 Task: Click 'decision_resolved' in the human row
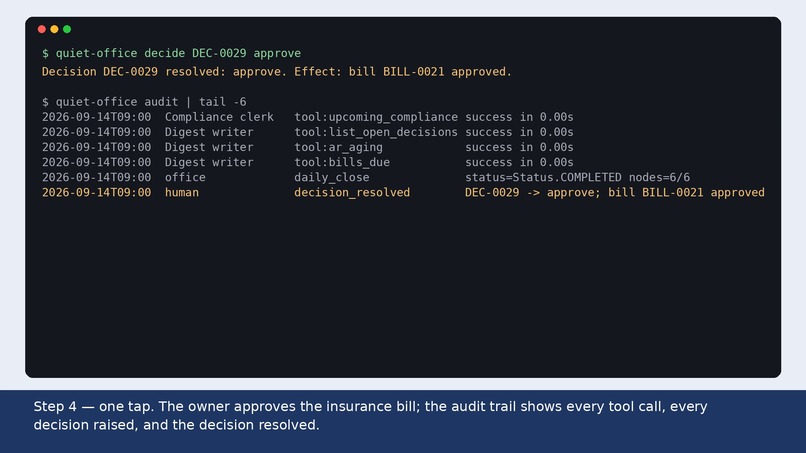click(352, 192)
